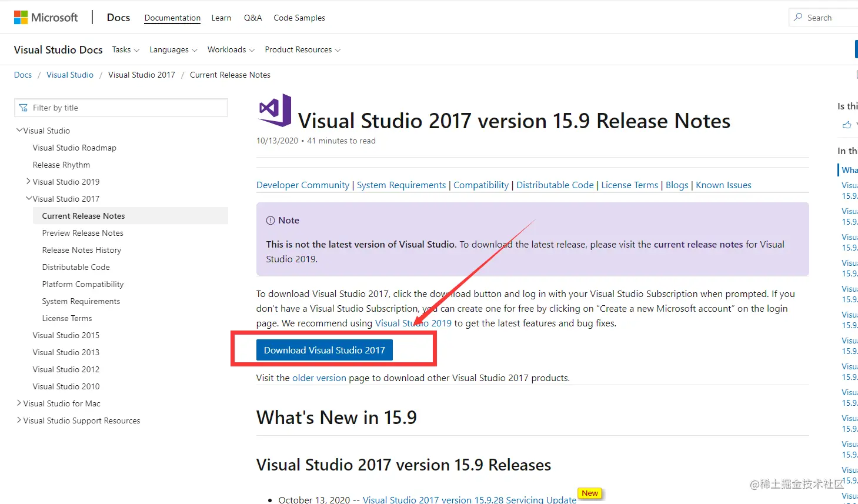The height and width of the screenshot is (504, 858).
Task: Click the filter icon in sidebar
Action: [24, 108]
